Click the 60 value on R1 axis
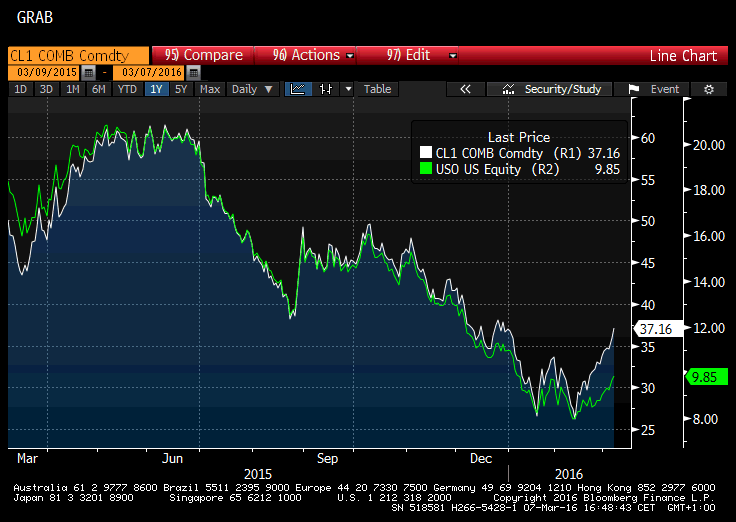Screen dimensions: 736x522 pyautogui.click(x=648, y=138)
